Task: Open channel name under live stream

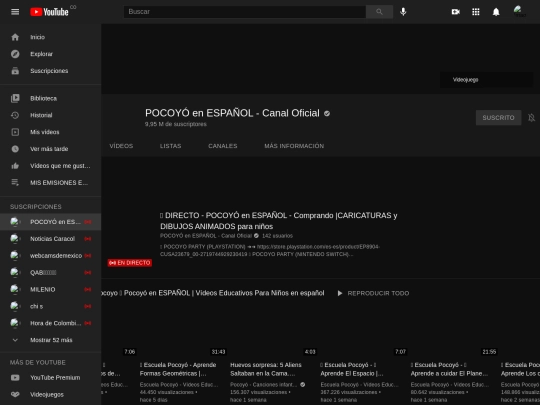Action: [206, 236]
